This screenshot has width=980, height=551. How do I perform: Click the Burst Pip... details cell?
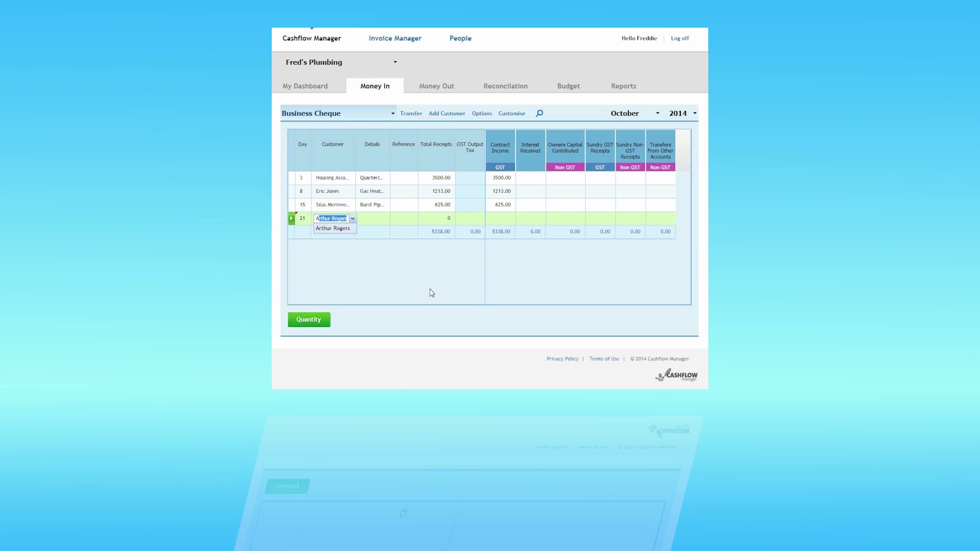pos(373,205)
